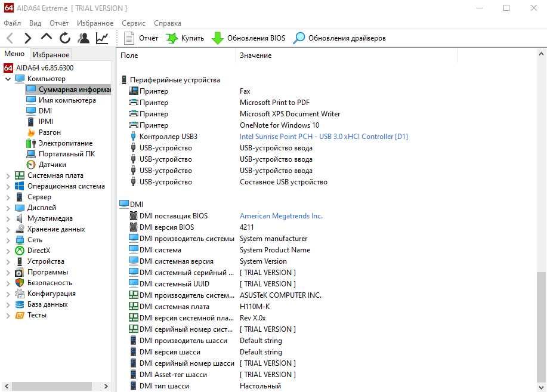The image size is (547, 392).
Task: Expand the Сервер tree node
Action: (8, 197)
